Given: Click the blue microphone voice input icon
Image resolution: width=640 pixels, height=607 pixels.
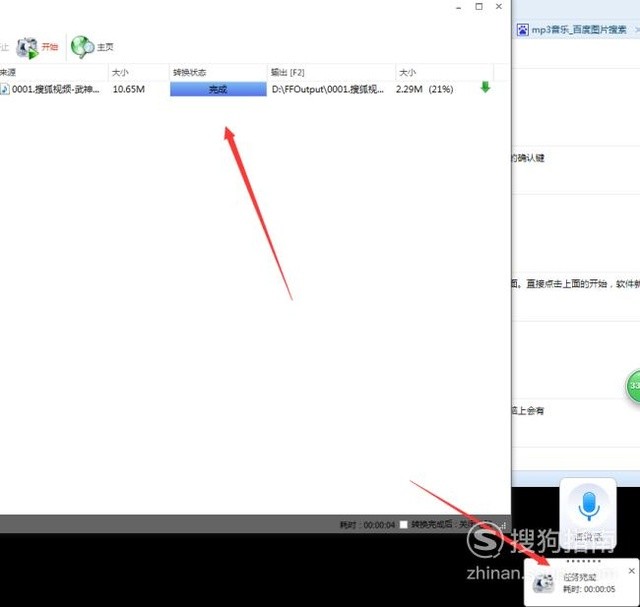Looking at the screenshot, I should coord(589,506).
